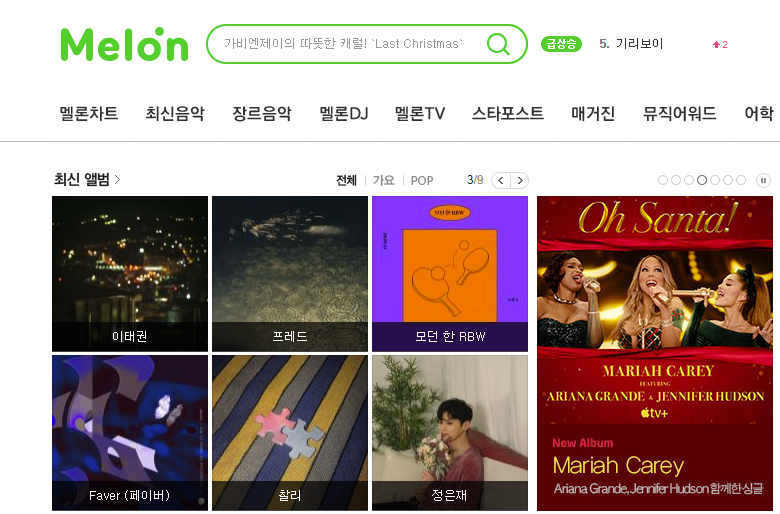Click the 급상승 trending badge
This screenshot has width=780, height=514.
point(561,44)
